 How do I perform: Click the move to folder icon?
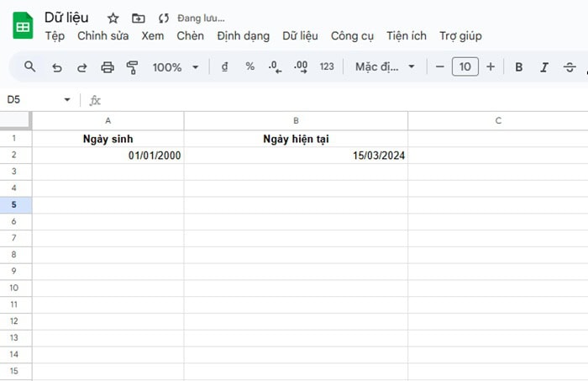tap(139, 18)
